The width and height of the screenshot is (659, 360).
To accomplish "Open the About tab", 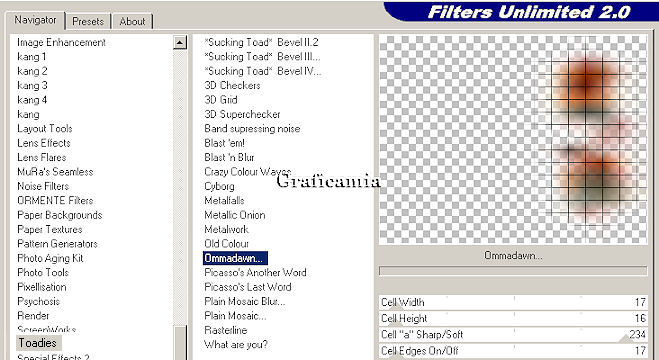I will click(132, 21).
